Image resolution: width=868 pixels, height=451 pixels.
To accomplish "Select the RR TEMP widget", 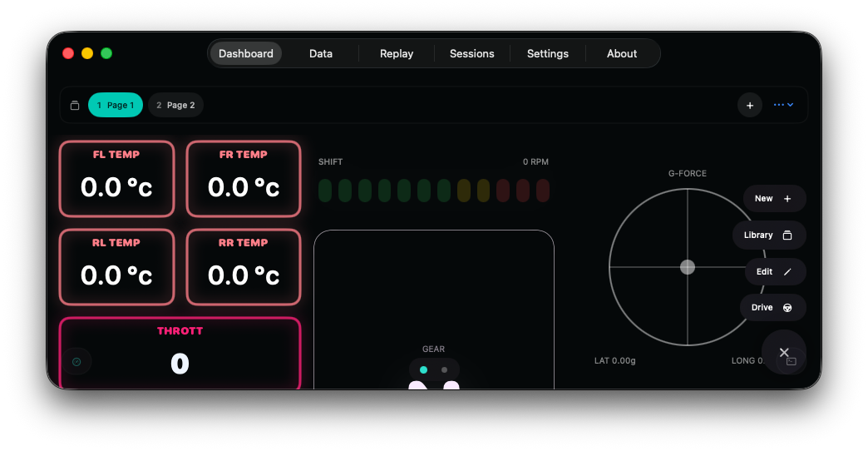I will coord(244,266).
